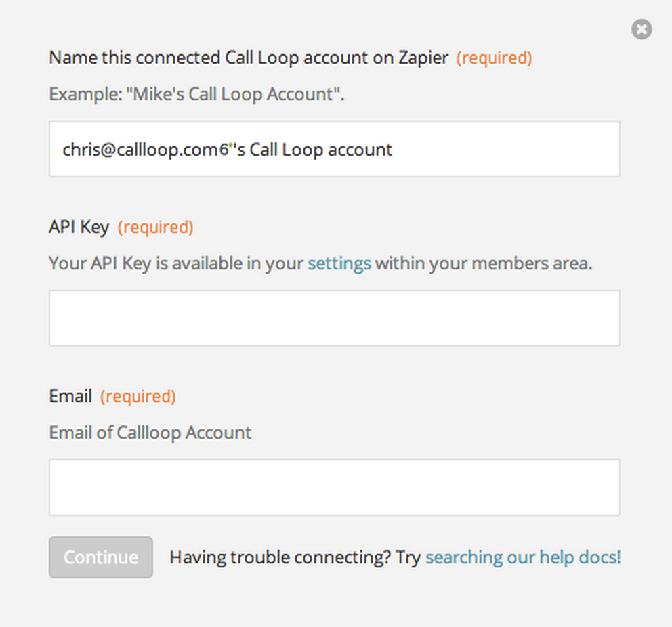Screen dimensions: 672x627
Task: Open the settings link for API Key
Action: (x=339, y=263)
